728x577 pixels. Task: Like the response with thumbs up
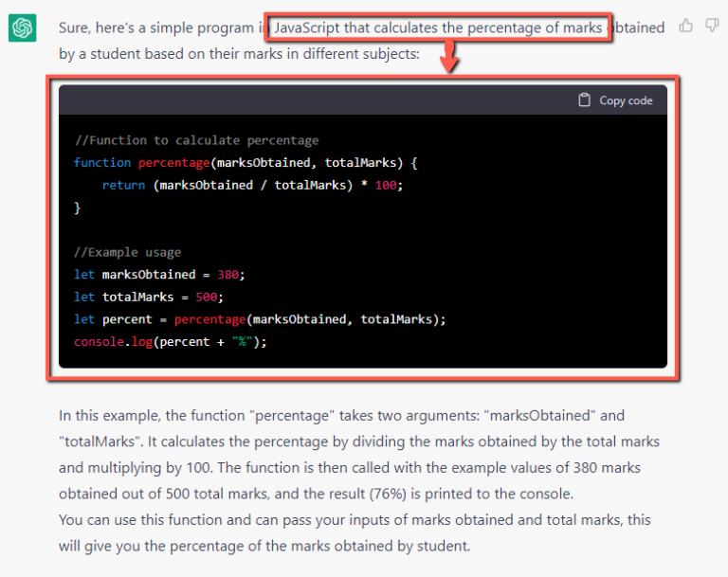(686, 27)
